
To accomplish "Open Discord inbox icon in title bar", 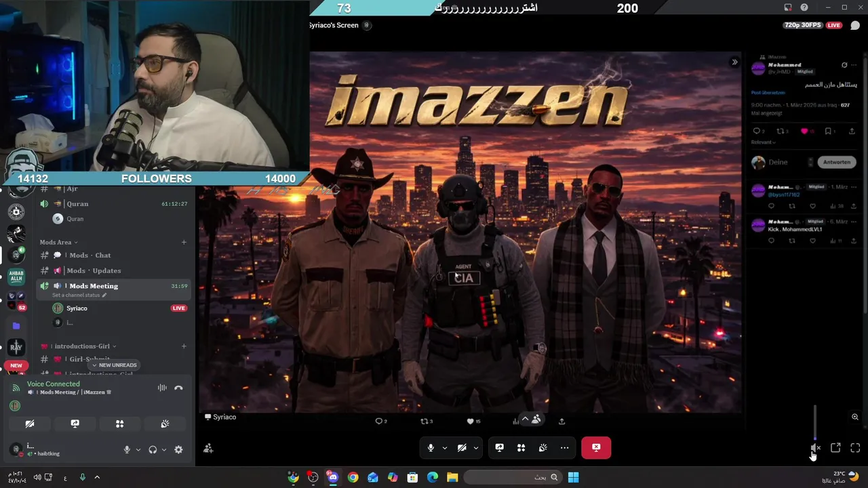I will point(788,7).
